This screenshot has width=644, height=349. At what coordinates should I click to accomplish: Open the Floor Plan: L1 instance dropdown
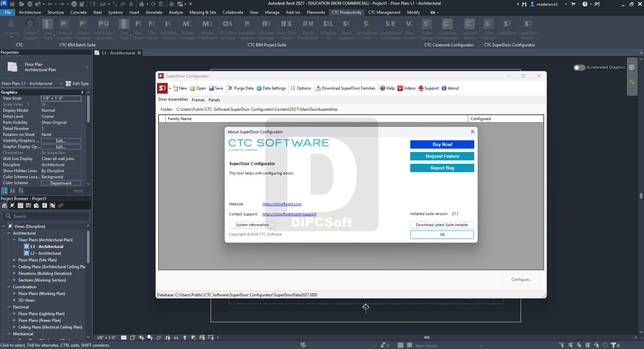point(61,84)
